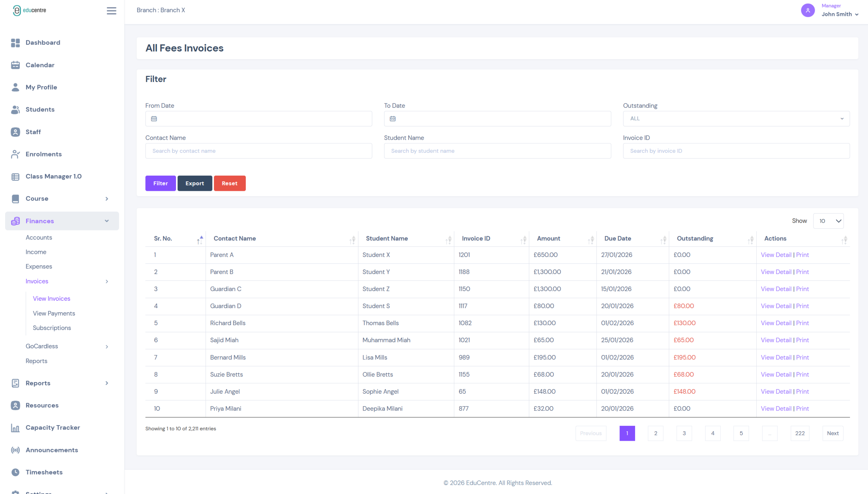Click the Announcements broadcast icon
This screenshot has width=868, height=494.
click(15, 450)
